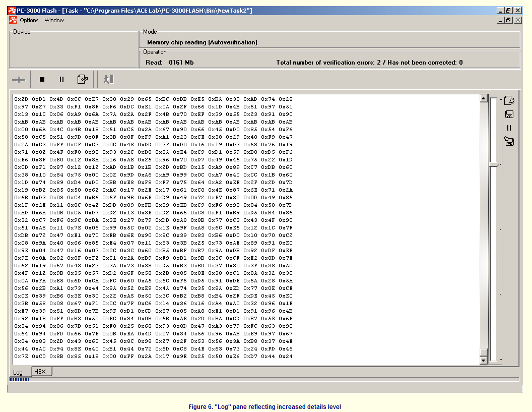This screenshot has width=532, height=412.
Task: Click the log row starting 0xDB 0x72
Action: tap(153, 236)
